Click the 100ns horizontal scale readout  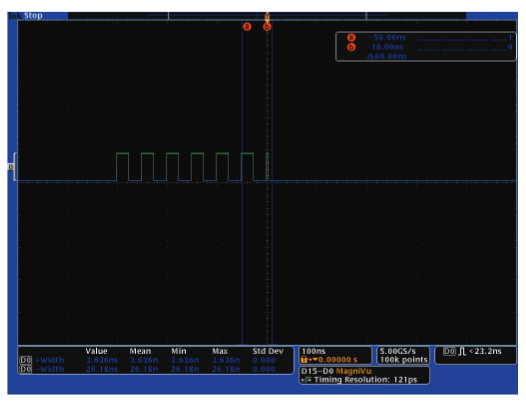click(314, 351)
